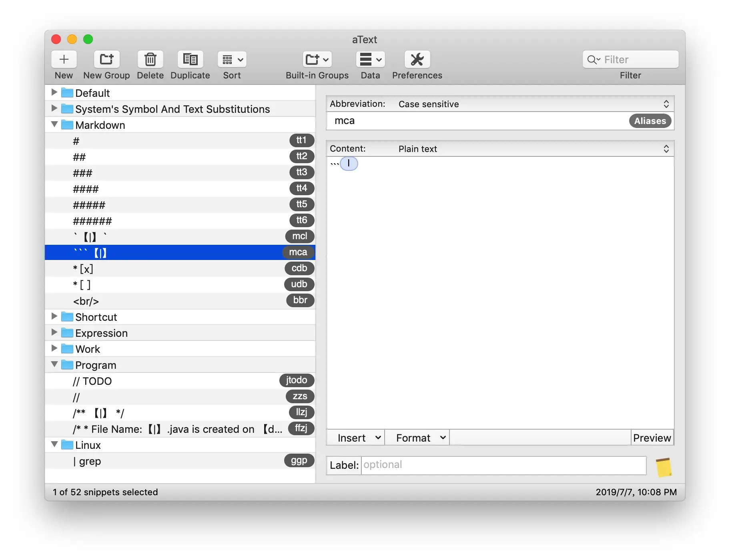This screenshot has width=730, height=560.
Task: Collapse the Program group
Action: (54, 364)
